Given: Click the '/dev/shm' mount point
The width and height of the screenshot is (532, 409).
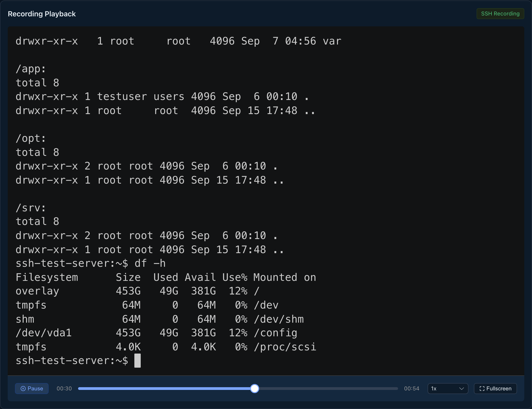Looking at the screenshot, I should [x=279, y=319].
